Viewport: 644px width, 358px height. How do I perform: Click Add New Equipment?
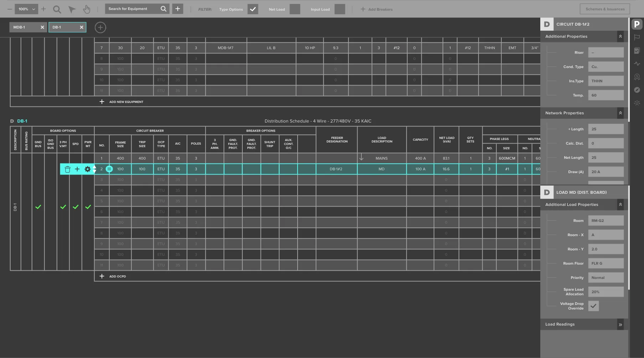122,102
